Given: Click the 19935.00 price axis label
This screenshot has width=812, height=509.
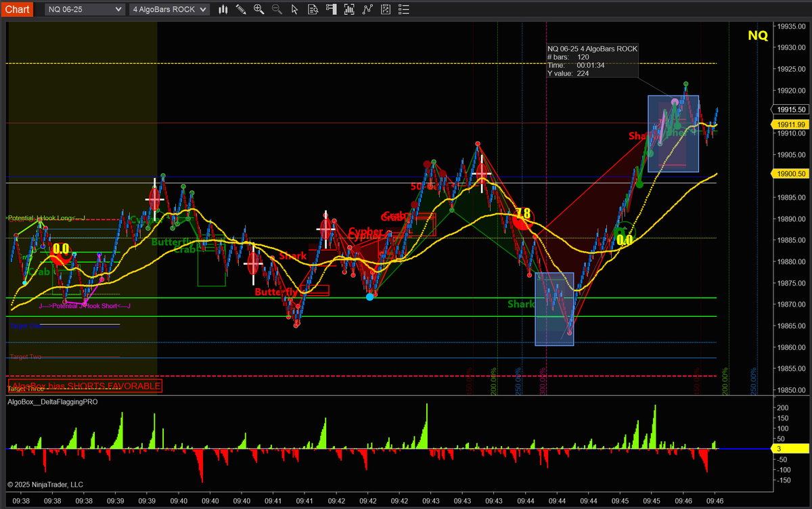Looking at the screenshot, I should tap(791, 27).
